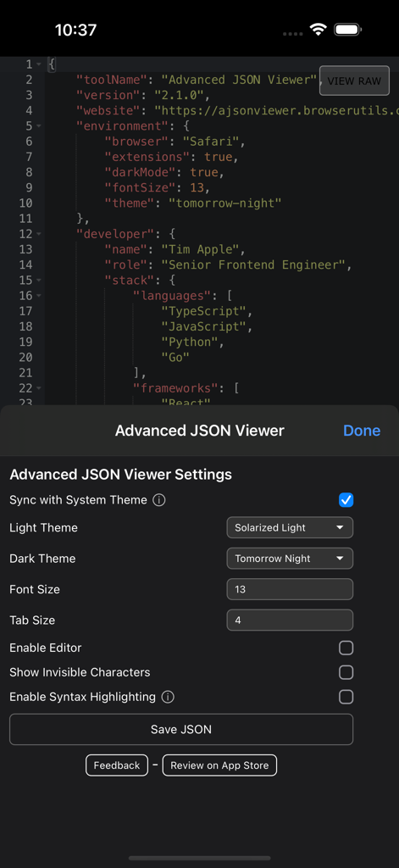Click "tomorrow-night" theme value
Viewport: 399px width, 868px height.
pyautogui.click(x=224, y=203)
